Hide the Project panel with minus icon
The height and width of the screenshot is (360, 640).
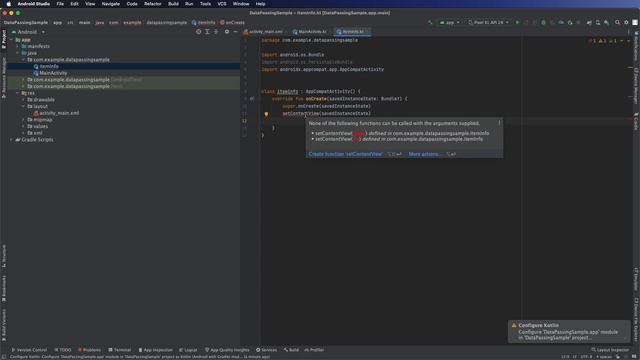click(236, 32)
